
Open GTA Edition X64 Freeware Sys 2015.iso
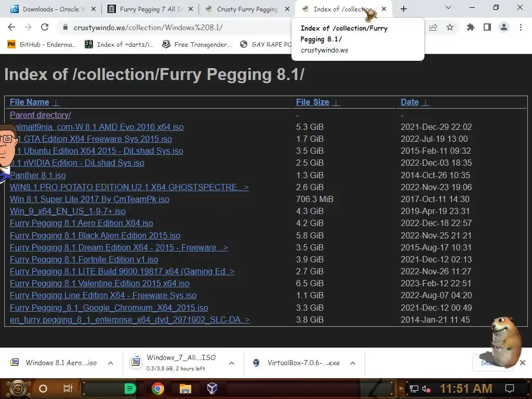[95, 139]
